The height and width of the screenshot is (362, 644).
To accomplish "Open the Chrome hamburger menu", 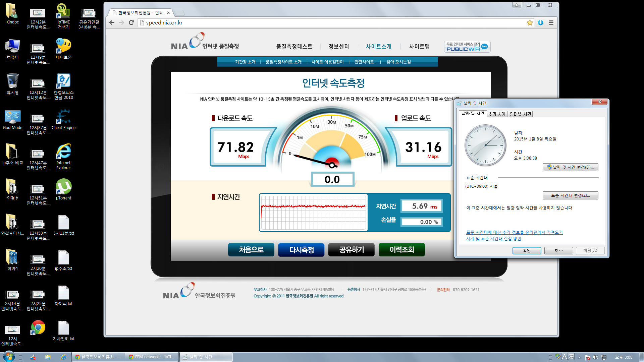I will point(551,23).
